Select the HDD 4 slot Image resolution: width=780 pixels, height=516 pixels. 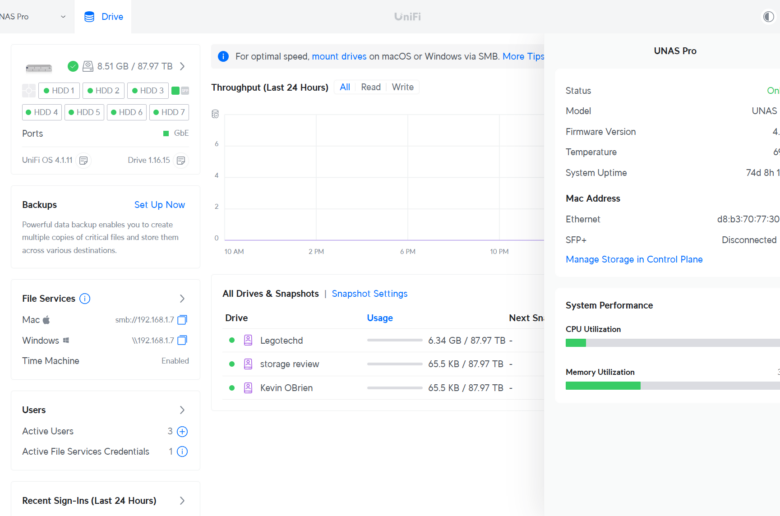click(x=42, y=112)
